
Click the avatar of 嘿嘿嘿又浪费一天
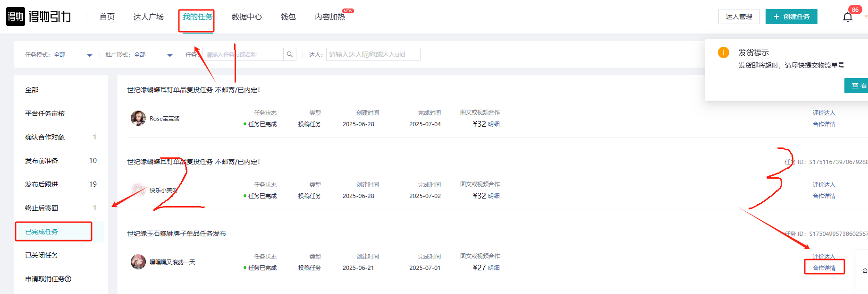click(x=138, y=262)
